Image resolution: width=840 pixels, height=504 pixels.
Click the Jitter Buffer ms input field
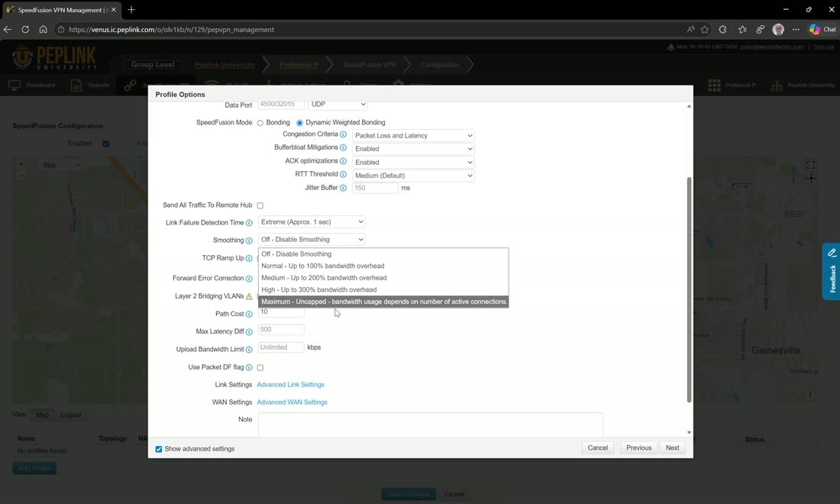tap(375, 188)
